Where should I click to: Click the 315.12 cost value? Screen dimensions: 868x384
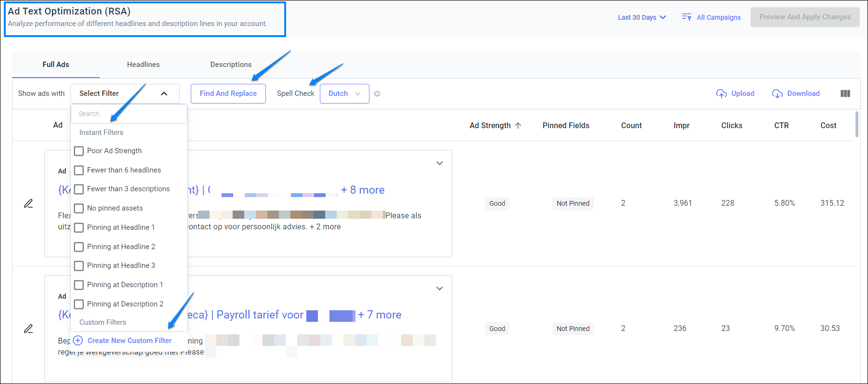[832, 203]
